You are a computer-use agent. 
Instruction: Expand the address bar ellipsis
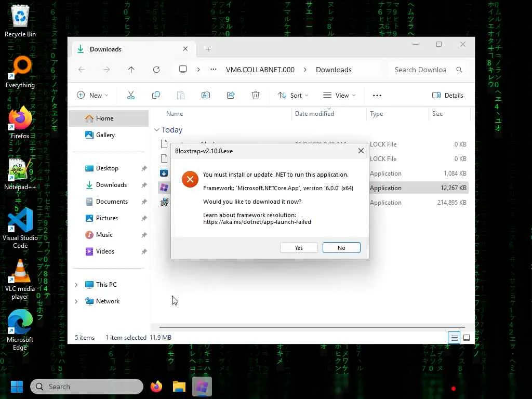click(213, 70)
